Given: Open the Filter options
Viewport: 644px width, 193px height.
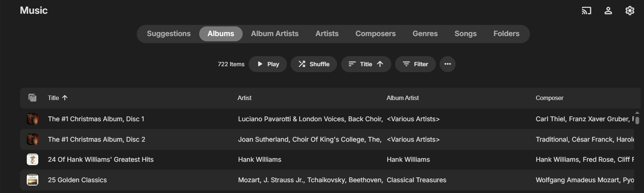Looking at the screenshot, I should pos(415,64).
